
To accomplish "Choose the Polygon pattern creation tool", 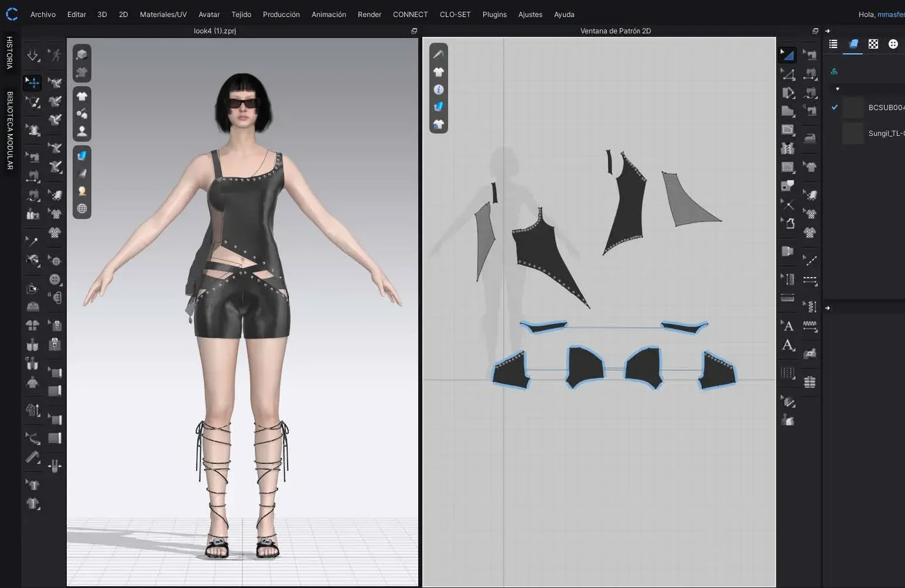I will (788, 111).
